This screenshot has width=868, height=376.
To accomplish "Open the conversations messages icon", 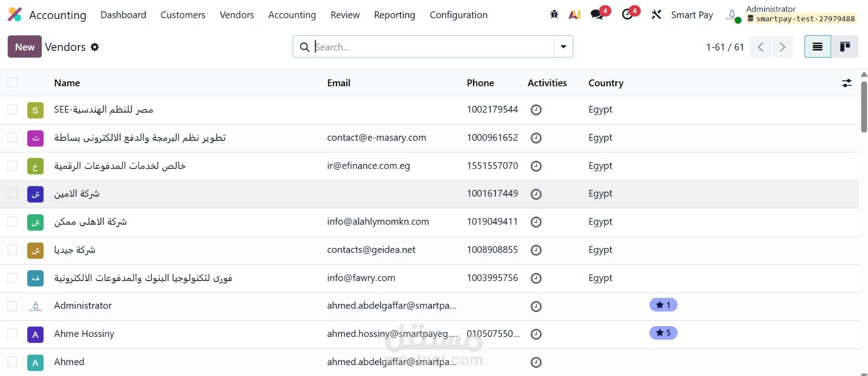I will (x=597, y=15).
